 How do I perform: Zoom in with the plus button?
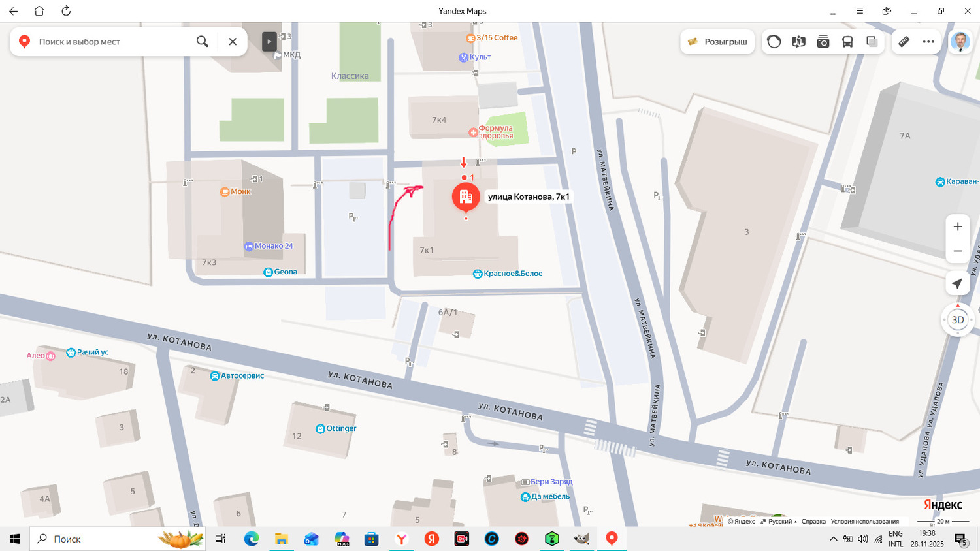pyautogui.click(x=958, y=227)
